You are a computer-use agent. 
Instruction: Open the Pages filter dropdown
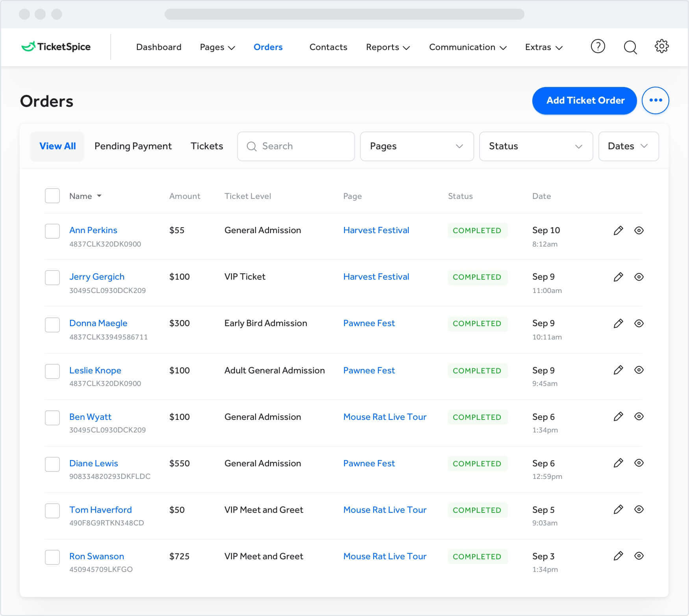tap(417, 146)
